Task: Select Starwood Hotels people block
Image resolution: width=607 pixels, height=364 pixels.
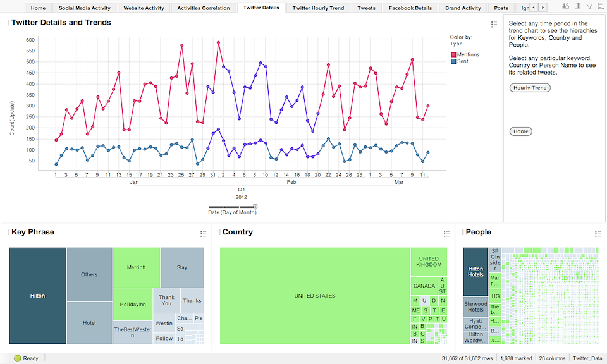Action: [475, 306]
